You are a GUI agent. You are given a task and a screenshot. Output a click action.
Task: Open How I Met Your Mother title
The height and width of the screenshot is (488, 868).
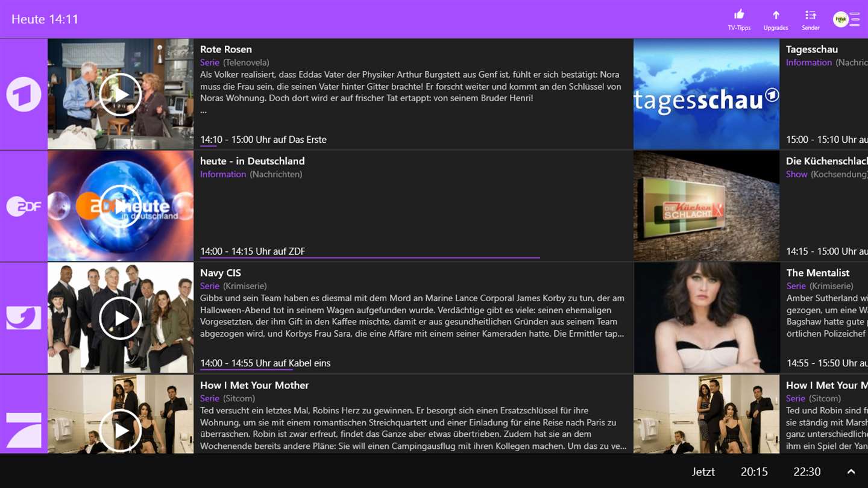[x=254, y=385]
